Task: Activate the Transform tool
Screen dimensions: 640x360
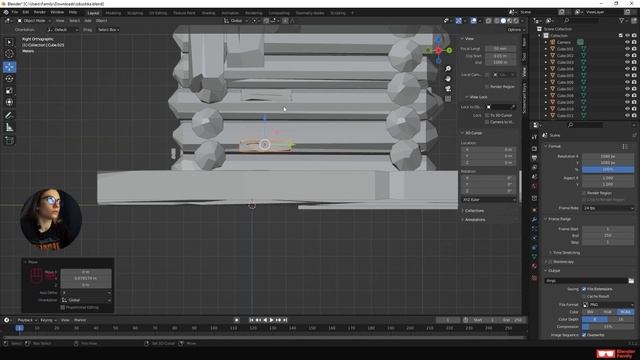Action: (9, 102)
